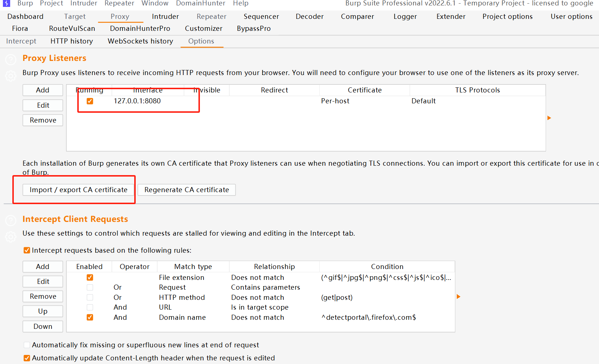Viewport: 599px width, 364px height.
Task: Click Add in Proxy Listeners
Action: coord(43,90)
